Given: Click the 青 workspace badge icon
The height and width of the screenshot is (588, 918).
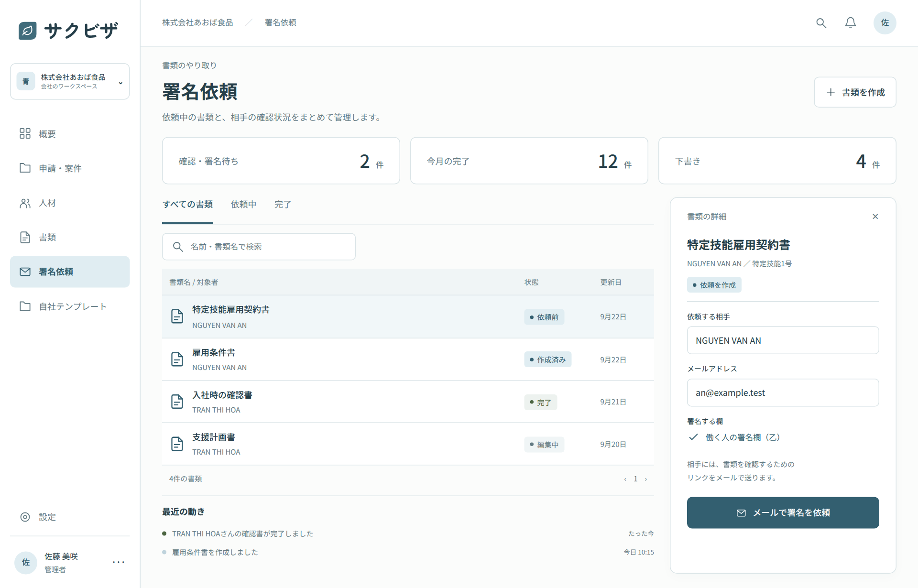Looking at the screenshot, I should click(26, 81).
